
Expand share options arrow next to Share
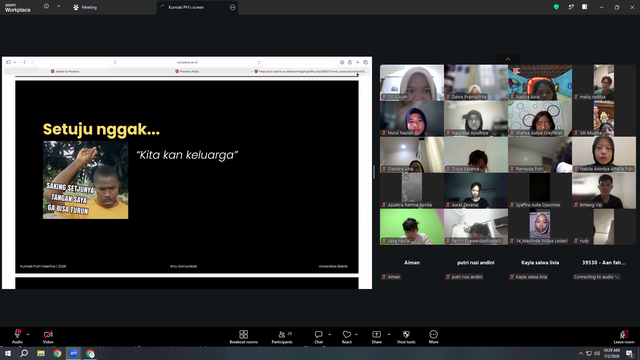(x=389, y=334)
